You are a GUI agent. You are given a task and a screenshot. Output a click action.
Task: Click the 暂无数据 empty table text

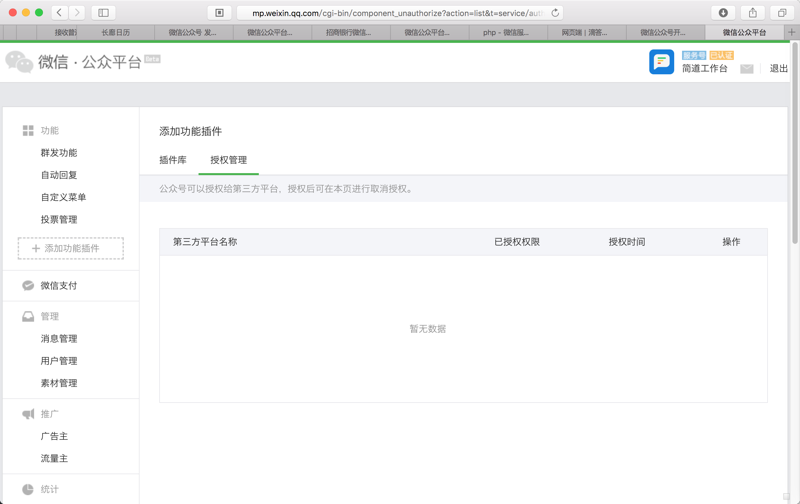click(428, 329)
